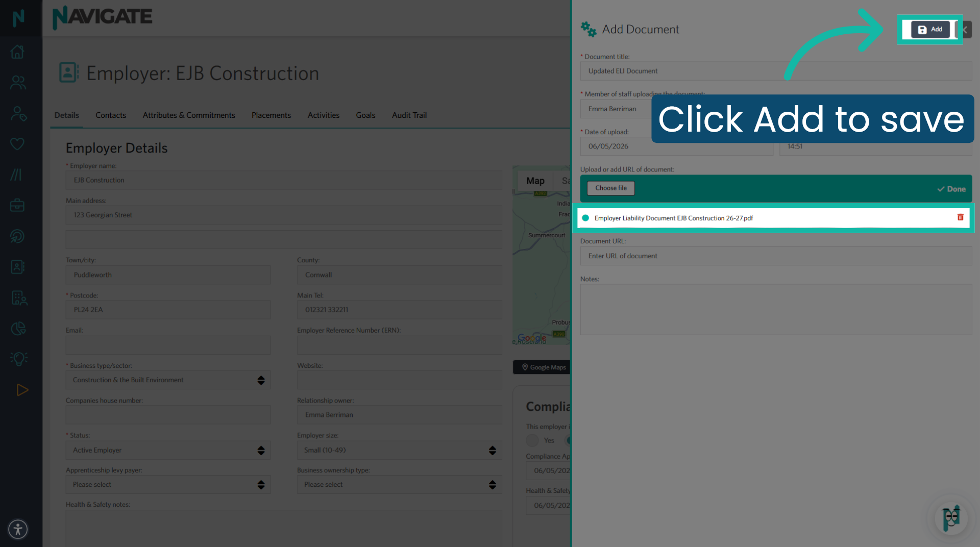Open the Audit Trail tab
Viewport: 980px width, 547px height.
click(409, 115)
